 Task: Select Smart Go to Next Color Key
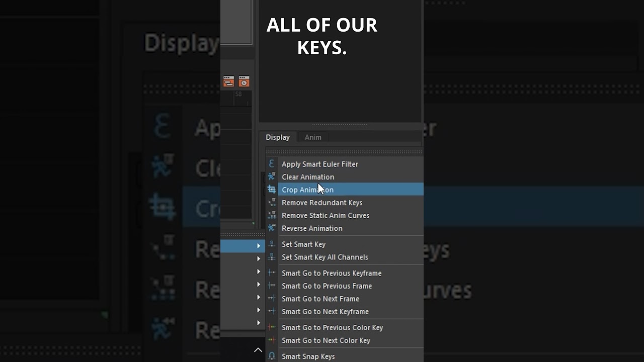345,340
